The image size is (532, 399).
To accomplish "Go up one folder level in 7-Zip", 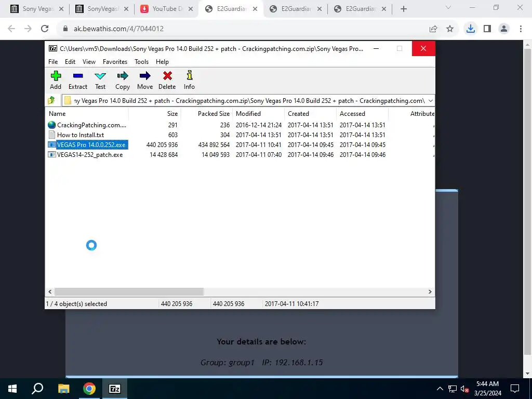I will 51,100.
